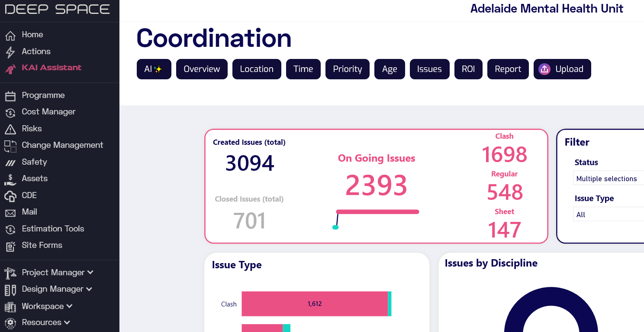Switch to the Issues tab
The image size is (644, 332).
(x=429, y=69)
